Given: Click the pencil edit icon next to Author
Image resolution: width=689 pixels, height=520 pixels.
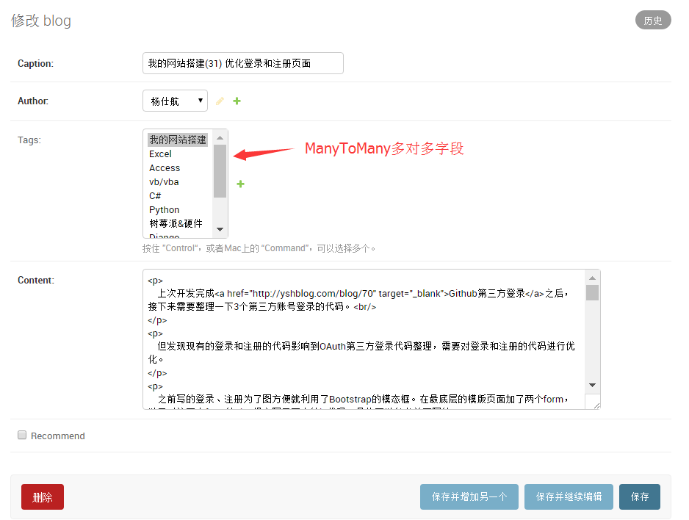Looking at the screenshot, I should (220, 101).
